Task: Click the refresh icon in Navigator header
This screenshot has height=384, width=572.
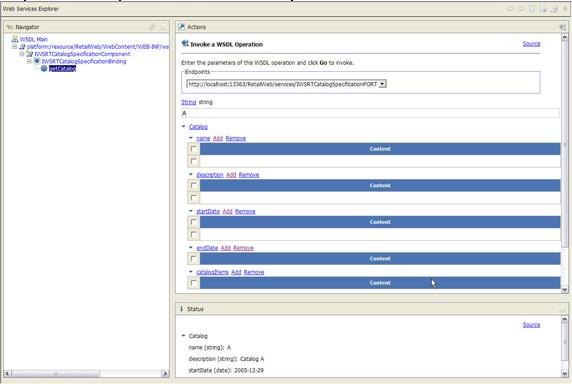Action: [152, 27]
